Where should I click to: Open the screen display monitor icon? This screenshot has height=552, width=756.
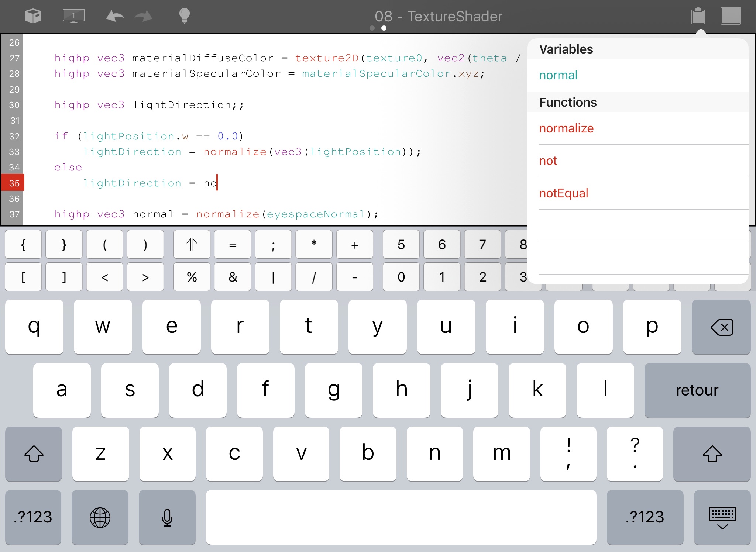point(73,16)
